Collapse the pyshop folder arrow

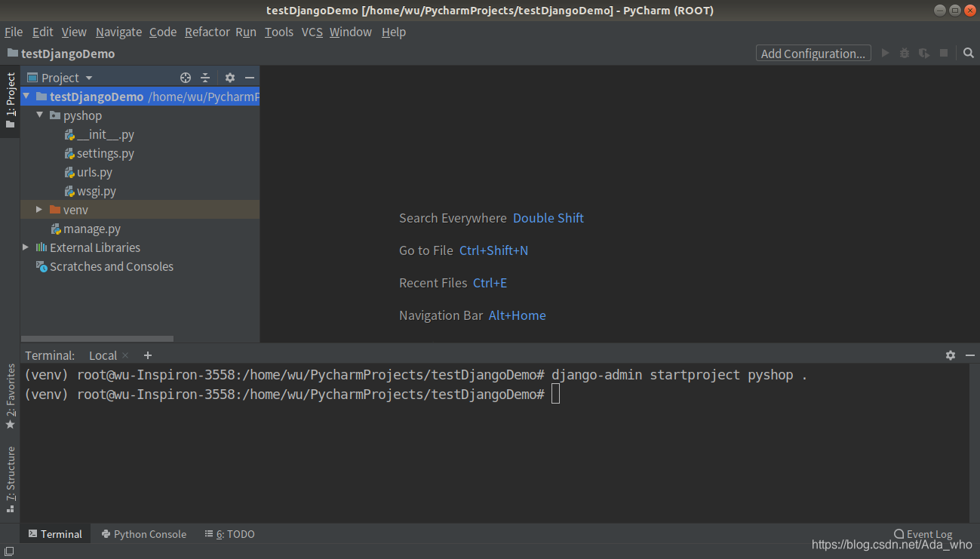pyautogui.click(x=40, y=115)
